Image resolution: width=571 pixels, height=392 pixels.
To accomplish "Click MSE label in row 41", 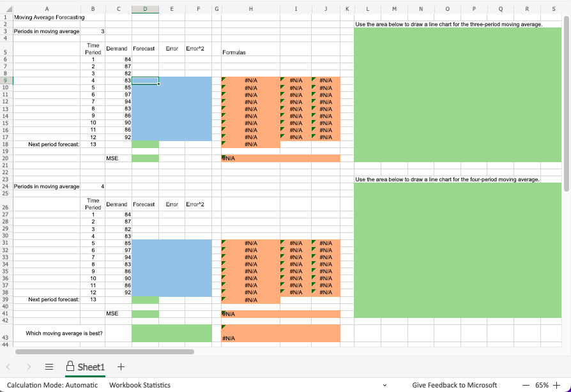I will (118, 313).
